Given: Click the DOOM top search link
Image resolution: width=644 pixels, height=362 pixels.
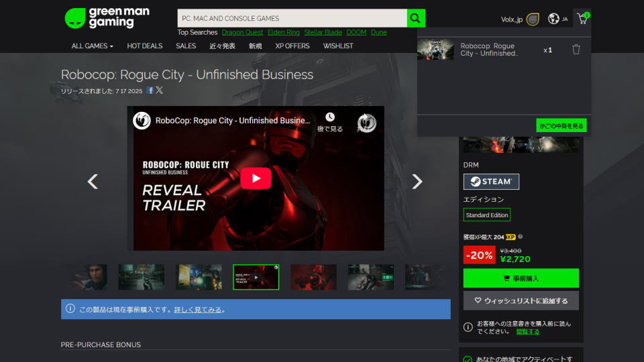Looking at the screenshot, I should 356,32.
